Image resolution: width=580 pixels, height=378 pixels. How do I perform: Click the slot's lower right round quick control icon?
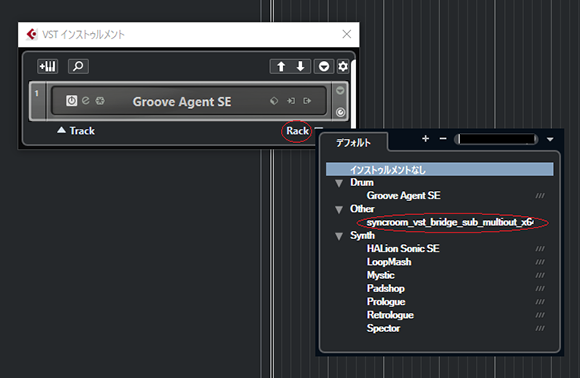point(340,112)
